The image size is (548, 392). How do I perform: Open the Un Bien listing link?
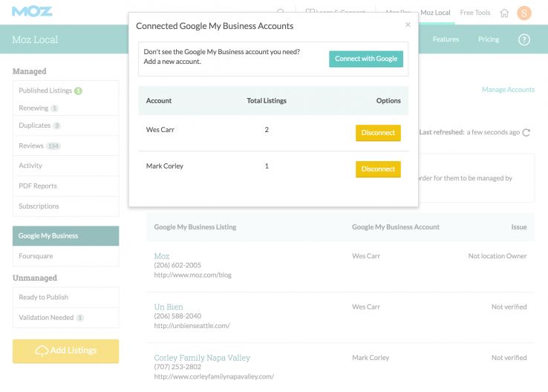(x=169, y=307)
